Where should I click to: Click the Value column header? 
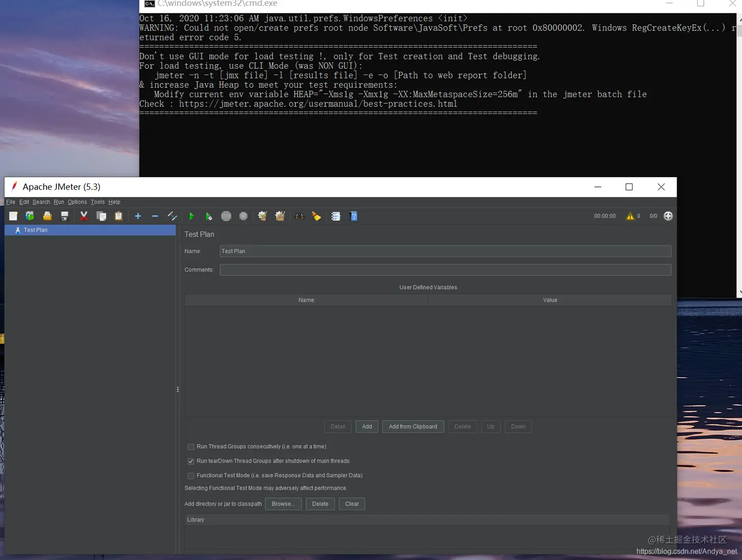click(x=550, y=300)
